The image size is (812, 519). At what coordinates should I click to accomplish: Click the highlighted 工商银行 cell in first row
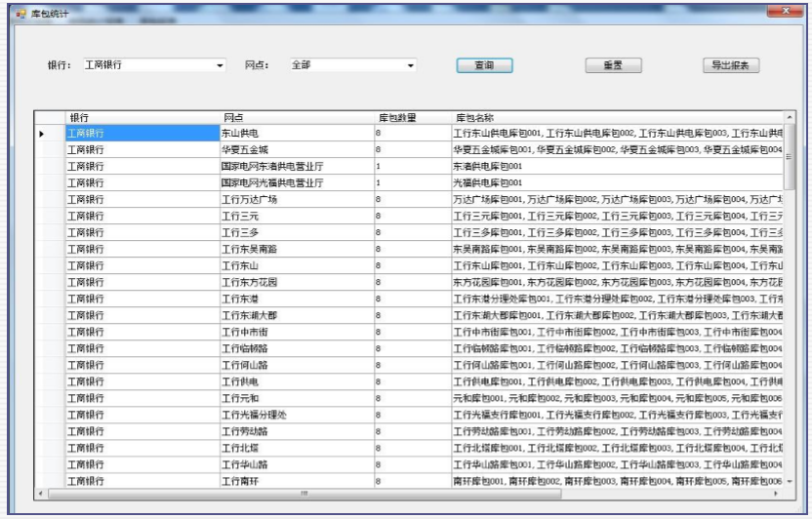coord(142,133)
